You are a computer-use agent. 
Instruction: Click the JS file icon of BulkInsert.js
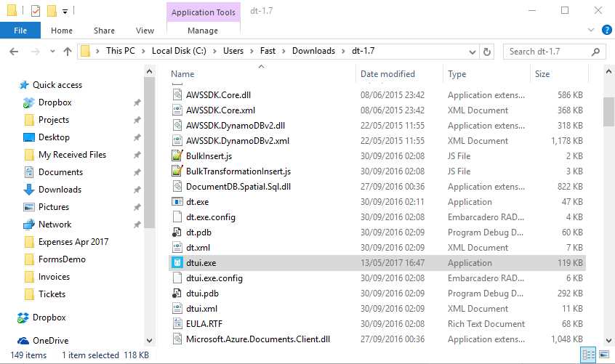[177, 156]
